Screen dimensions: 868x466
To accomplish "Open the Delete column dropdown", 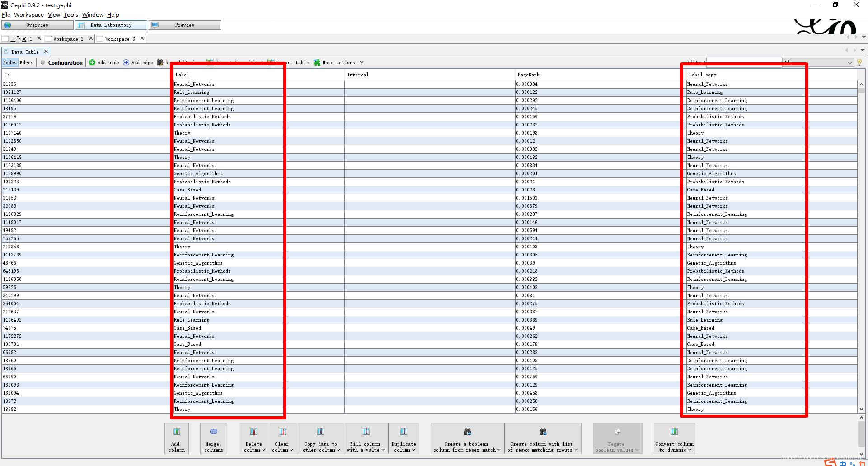I will pos(254,438).
